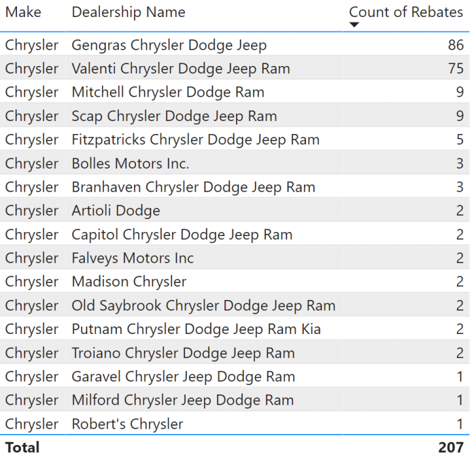
Task: Click rebate count 9 for Mitchell row
Action: coord(460,92)
